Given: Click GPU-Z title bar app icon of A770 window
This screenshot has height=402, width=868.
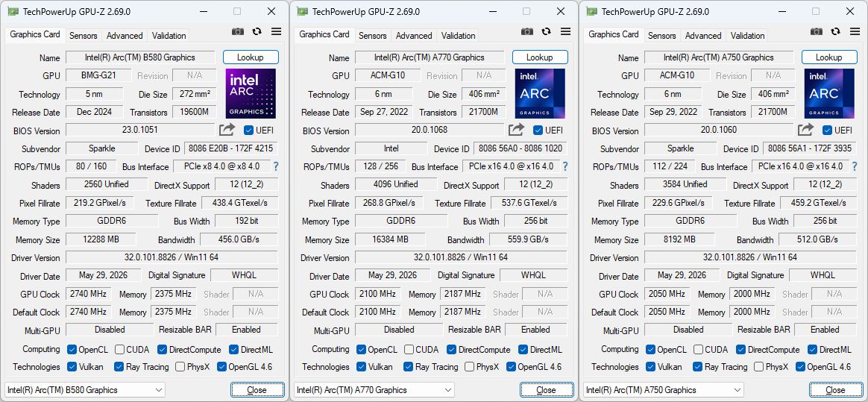Looking at the screenshot, I should coord(302,11).
